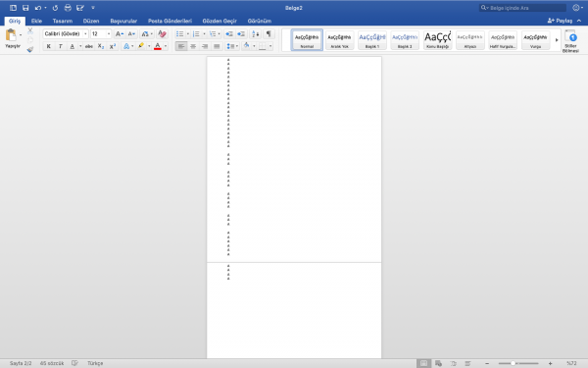The height and width of the screenshot is (368, 588).
Task: Open the Stiller Bölmesi pane
Action: pyautogui.click(x=570, y=40)
